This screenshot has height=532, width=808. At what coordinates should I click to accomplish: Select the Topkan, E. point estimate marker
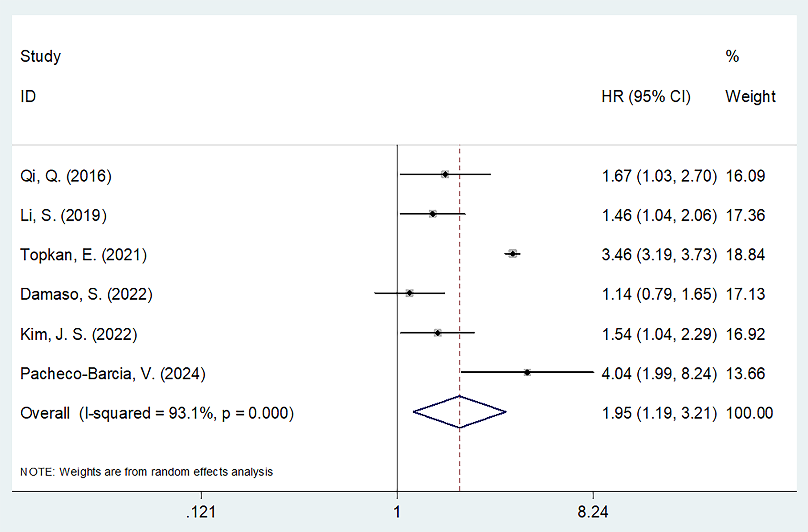[513, 254]
